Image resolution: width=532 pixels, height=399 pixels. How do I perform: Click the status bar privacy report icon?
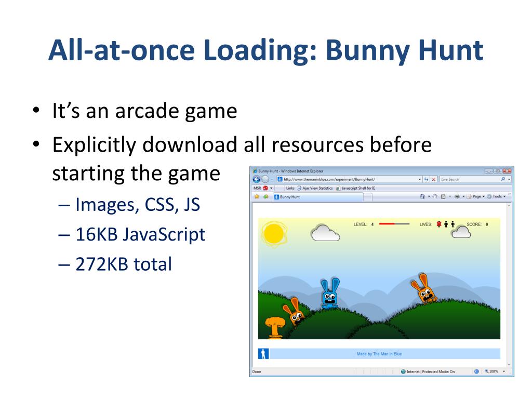pyautogui.click(x=476, y=371)
